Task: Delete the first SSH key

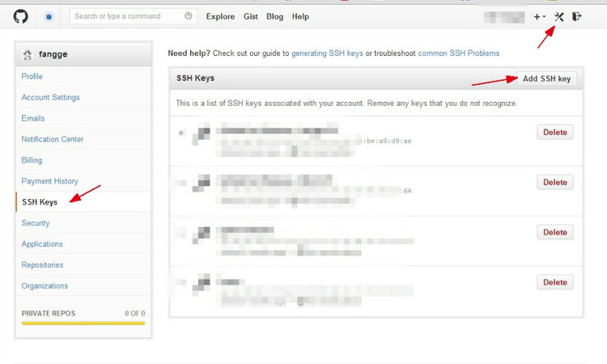Action: click(x=554, y=132)
